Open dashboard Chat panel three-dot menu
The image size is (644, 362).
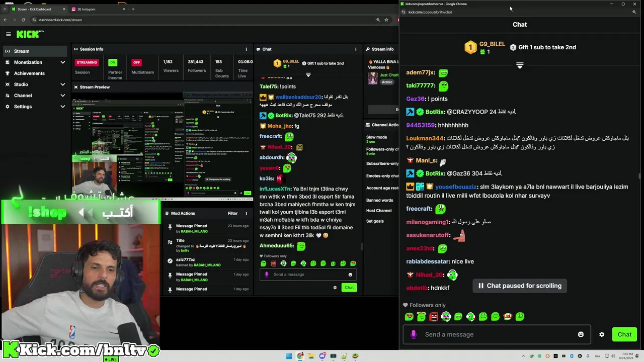tap(356, 49)
